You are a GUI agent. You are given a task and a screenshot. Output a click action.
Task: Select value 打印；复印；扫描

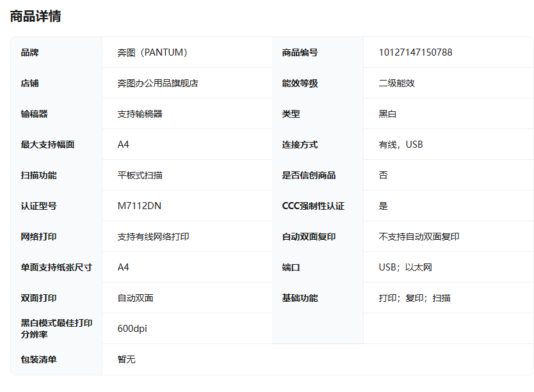[x=414, y=298]
